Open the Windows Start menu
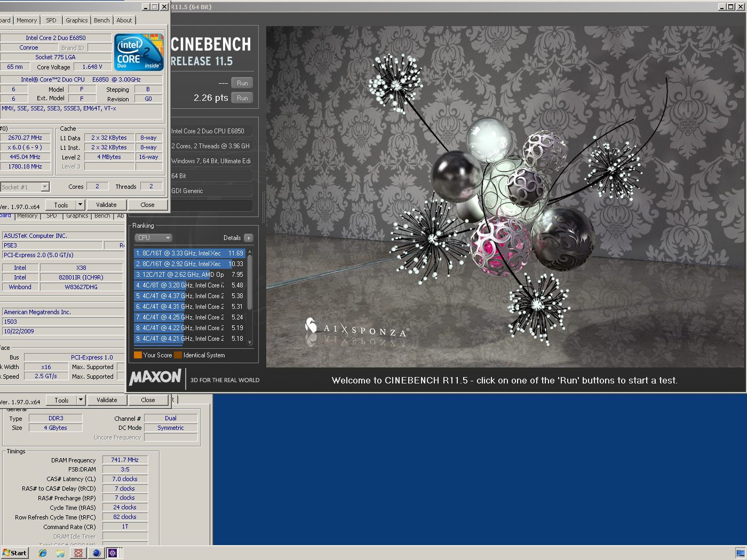This screenshot has width=747, height=560. pos(14,553)
